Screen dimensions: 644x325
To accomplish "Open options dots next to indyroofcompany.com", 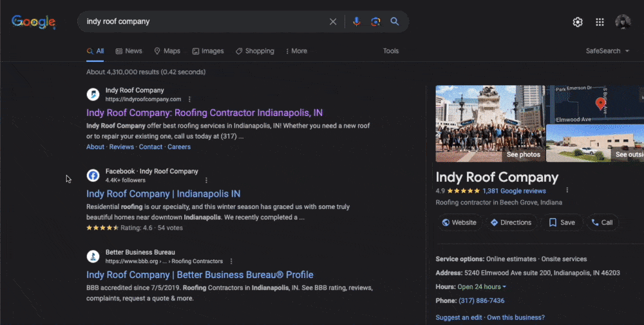I will [x=189, y=99].
